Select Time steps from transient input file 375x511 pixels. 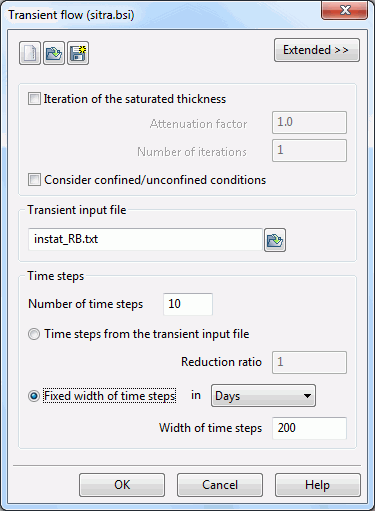tap(34, 334)
